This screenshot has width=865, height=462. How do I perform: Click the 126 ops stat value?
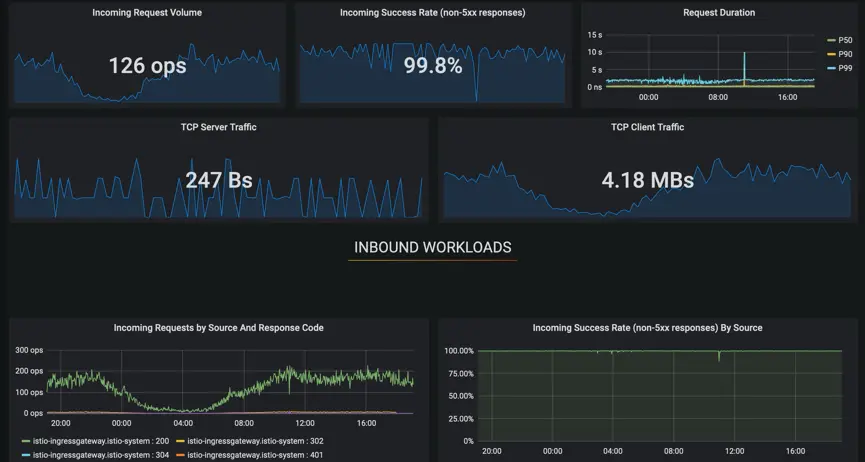[147, 66]
